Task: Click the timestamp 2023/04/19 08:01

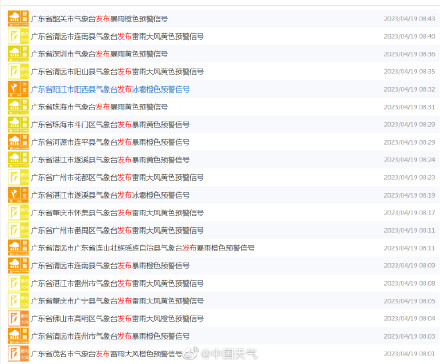Action: [x=409, y=354]
